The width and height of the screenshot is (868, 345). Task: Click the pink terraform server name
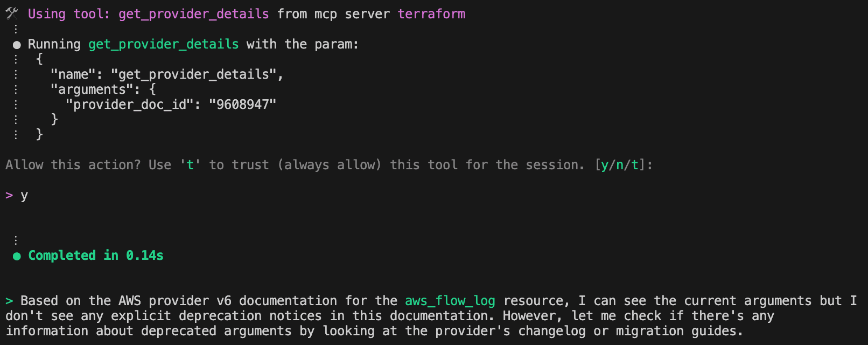(431, 14)
